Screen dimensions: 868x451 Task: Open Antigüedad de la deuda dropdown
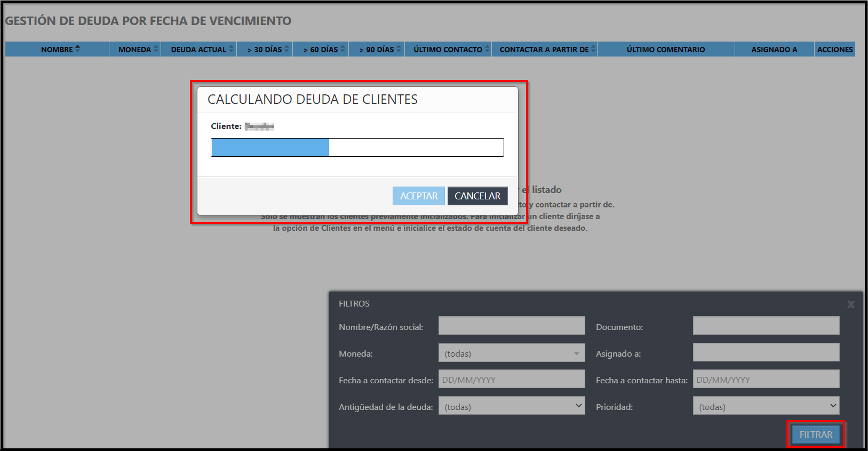(x=512, y=406)
